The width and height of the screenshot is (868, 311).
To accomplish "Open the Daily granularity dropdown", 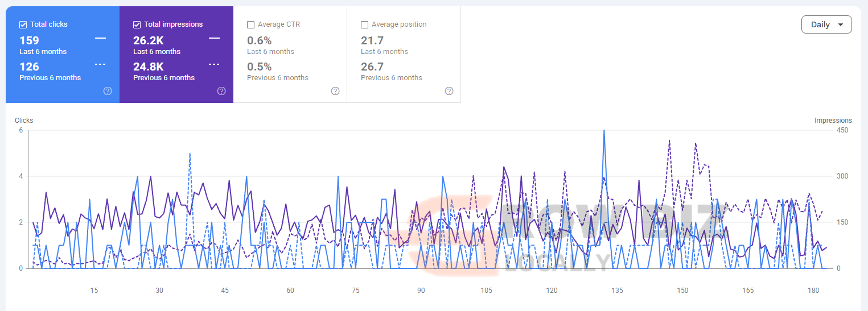I will pyautogui.click(x=826, y=24).
